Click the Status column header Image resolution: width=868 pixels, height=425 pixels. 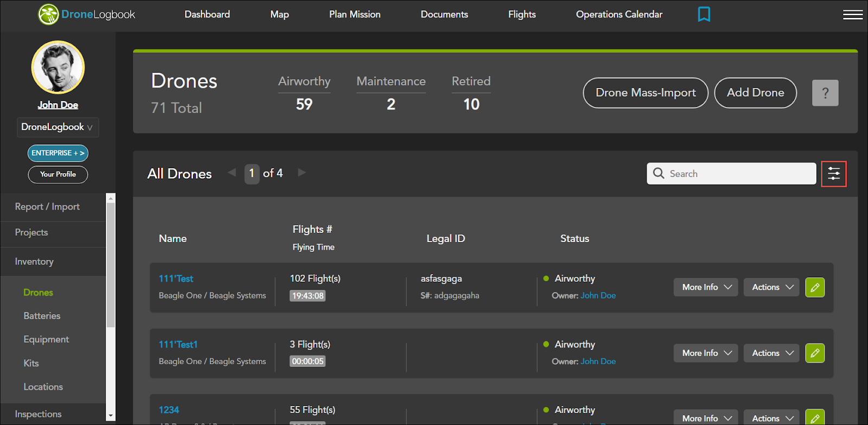(x=575, y=239)
